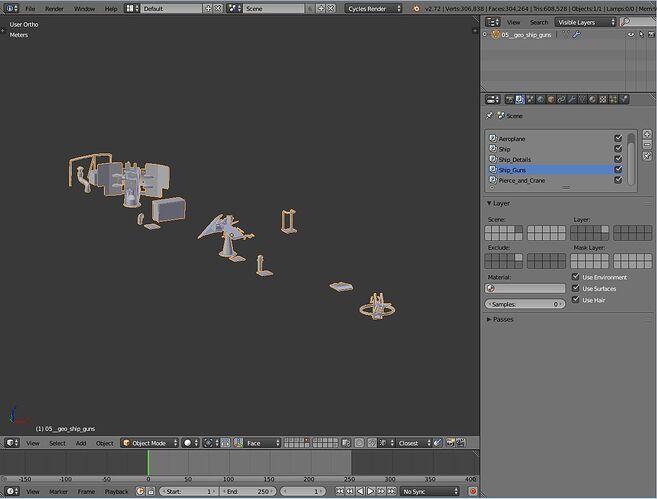Open the Object Mode dropdown
The height and width of the screenshot is (499, 657).
150,443
